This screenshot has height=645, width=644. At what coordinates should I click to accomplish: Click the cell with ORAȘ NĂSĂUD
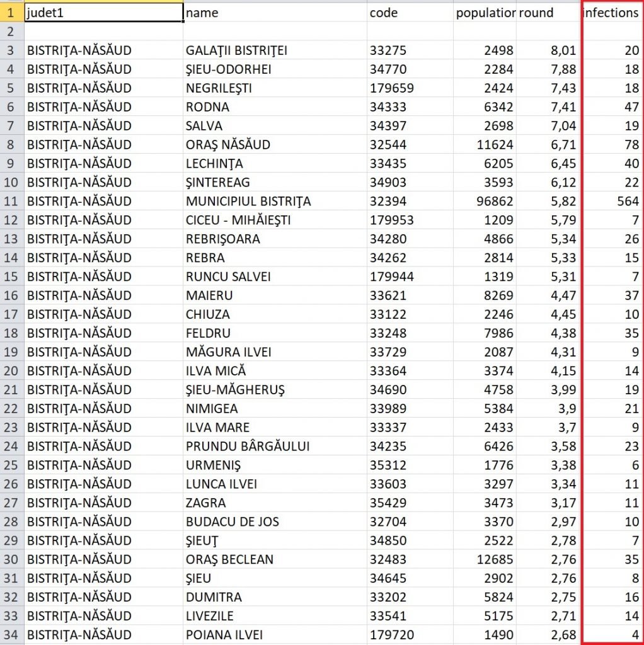pos(228,145)
